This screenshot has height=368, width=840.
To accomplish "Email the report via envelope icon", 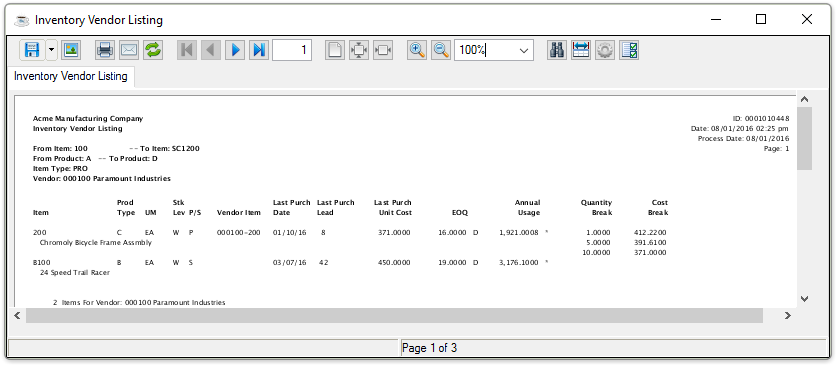I will tap(129, 50).
